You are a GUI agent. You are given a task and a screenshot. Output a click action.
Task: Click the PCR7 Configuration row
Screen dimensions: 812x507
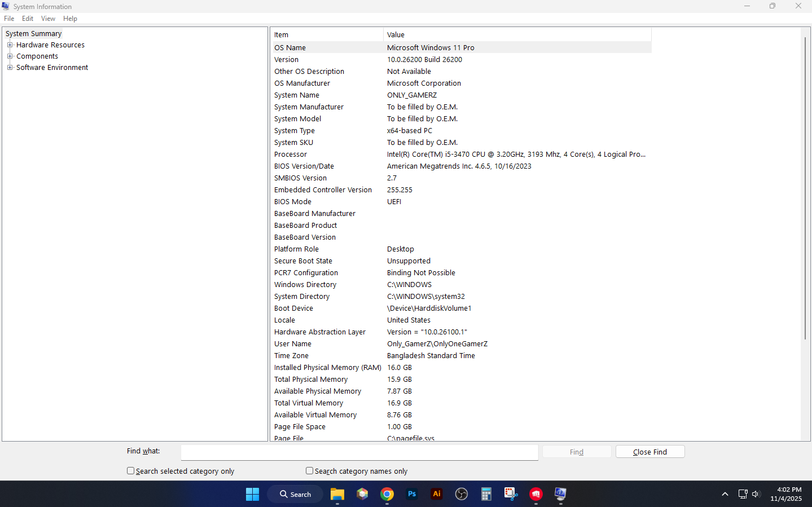coord(461,273)
